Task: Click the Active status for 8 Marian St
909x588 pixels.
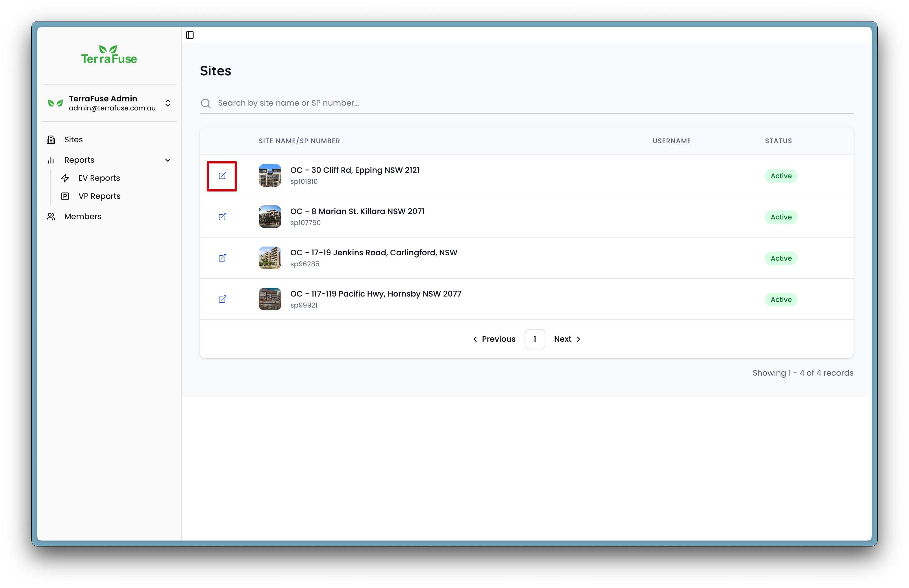Action: (x=781, y=217)
